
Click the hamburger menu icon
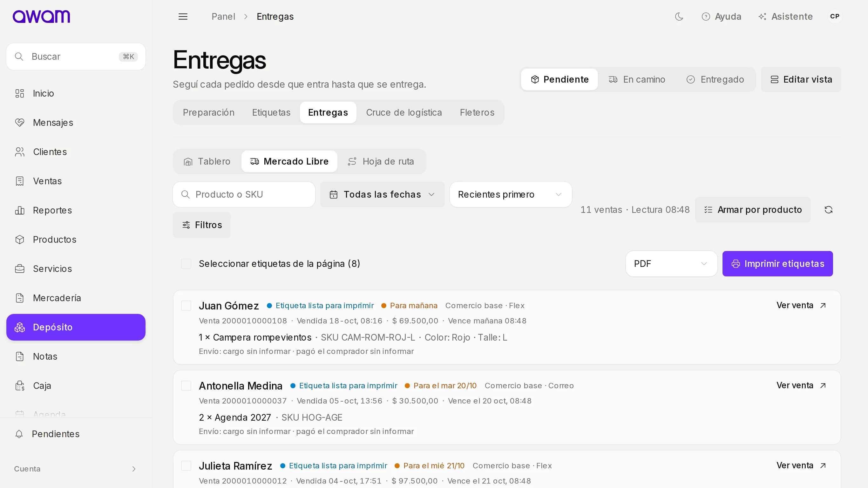(183, 17)
